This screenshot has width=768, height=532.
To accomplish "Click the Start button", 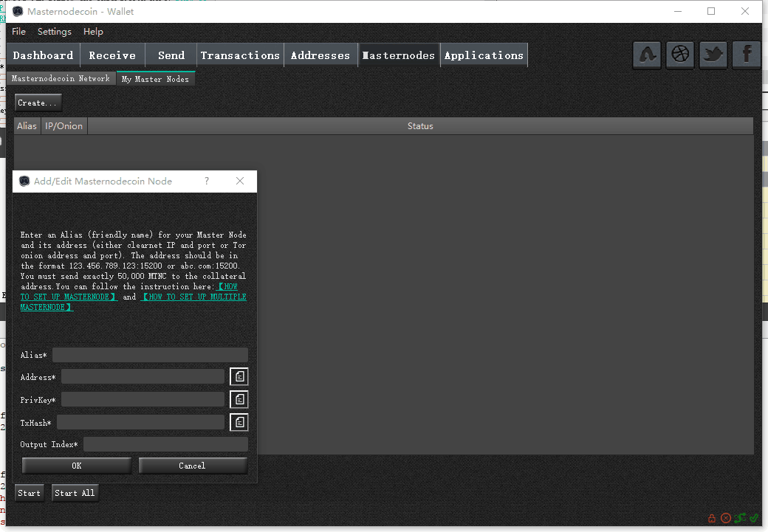I will tap(30, 493).
